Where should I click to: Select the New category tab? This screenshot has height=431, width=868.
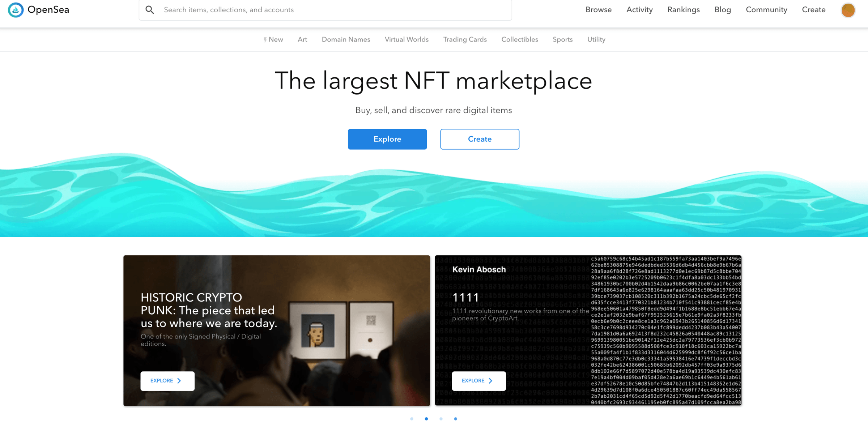pos(273,39)
